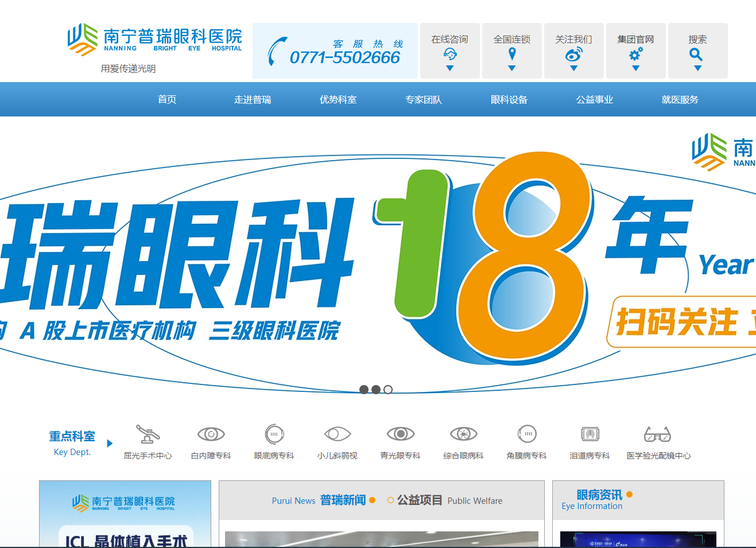Image resolution: width=756 pixels, height=548 pixels.
Task: Expand the 搜索 dropdown arrow
Action: coord(698,68)
